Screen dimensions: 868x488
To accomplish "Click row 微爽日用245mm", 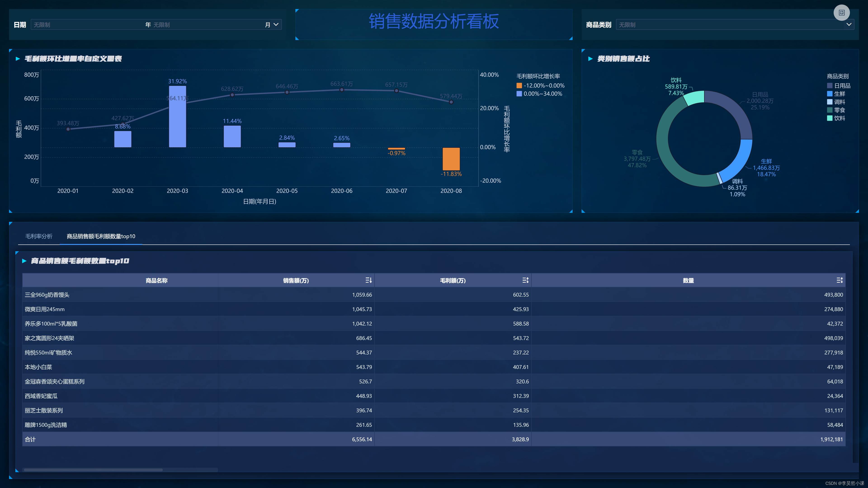I will point(434,309).
